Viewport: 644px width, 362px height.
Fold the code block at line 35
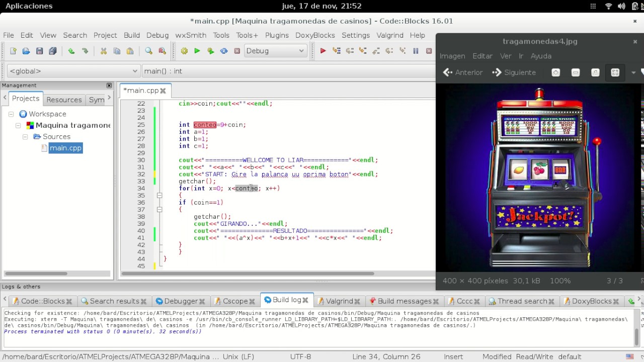[159, 196]
